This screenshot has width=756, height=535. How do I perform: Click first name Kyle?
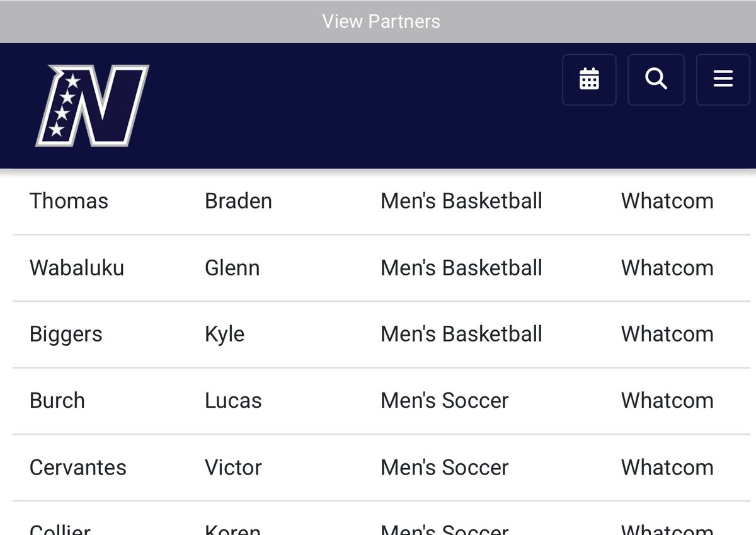(x=224, y=335)
